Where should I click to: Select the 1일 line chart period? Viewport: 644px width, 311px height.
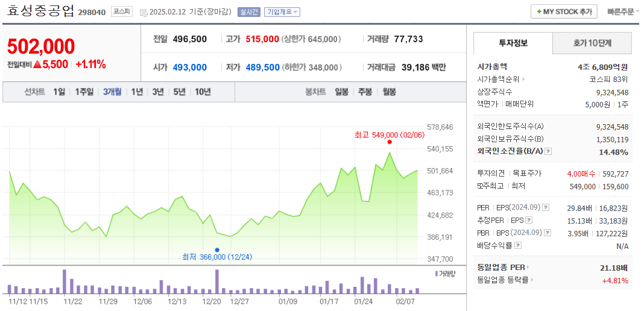coord(58,92)
